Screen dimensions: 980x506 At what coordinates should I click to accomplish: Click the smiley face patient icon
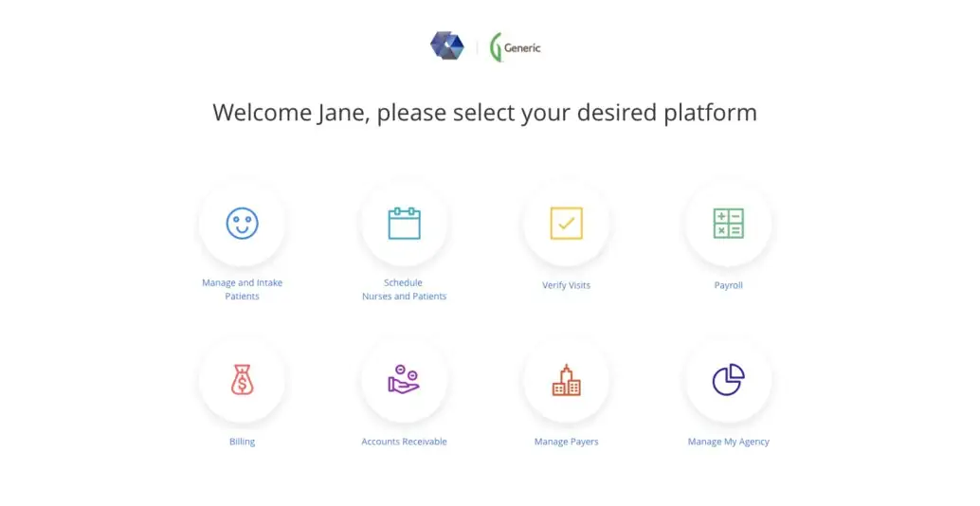click(x=242, y=224)
